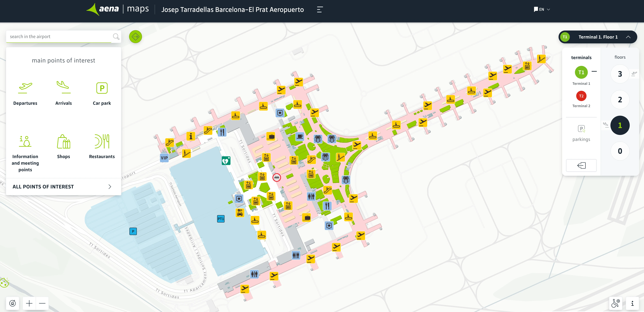644x312 pixels.
Task: Click the defibrillator heart icon on map
Action: point(226,161)
